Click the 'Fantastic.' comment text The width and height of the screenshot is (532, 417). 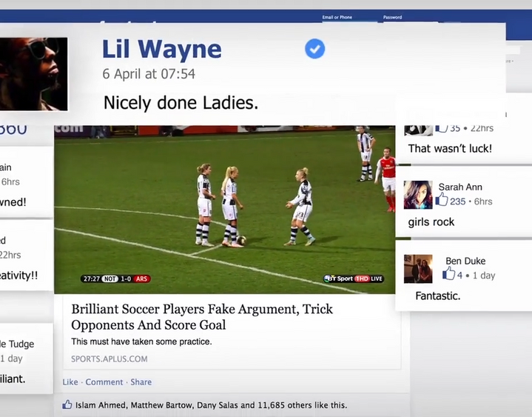click(438, 296)
